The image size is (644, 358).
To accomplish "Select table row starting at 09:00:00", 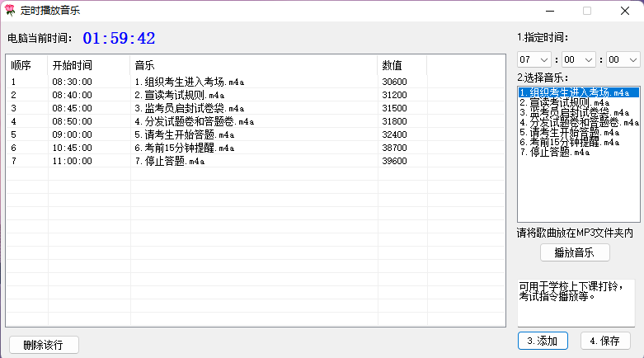I will 256,134.
